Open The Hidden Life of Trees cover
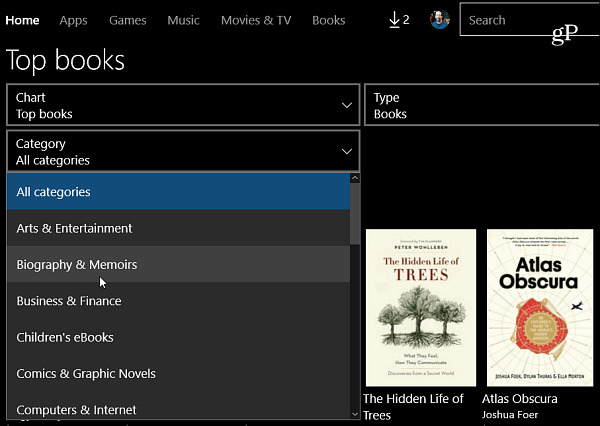This screenshot has width=600, height=426. tap(421, 308)
